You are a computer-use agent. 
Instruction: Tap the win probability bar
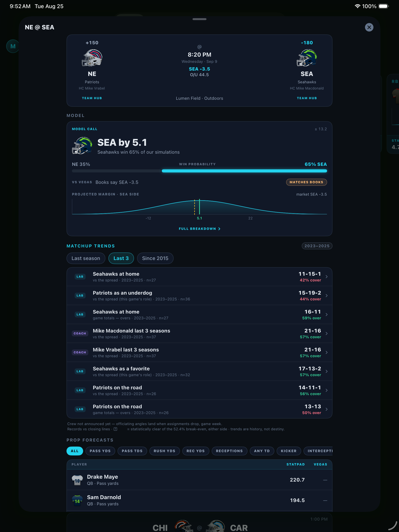coord(199,171)
